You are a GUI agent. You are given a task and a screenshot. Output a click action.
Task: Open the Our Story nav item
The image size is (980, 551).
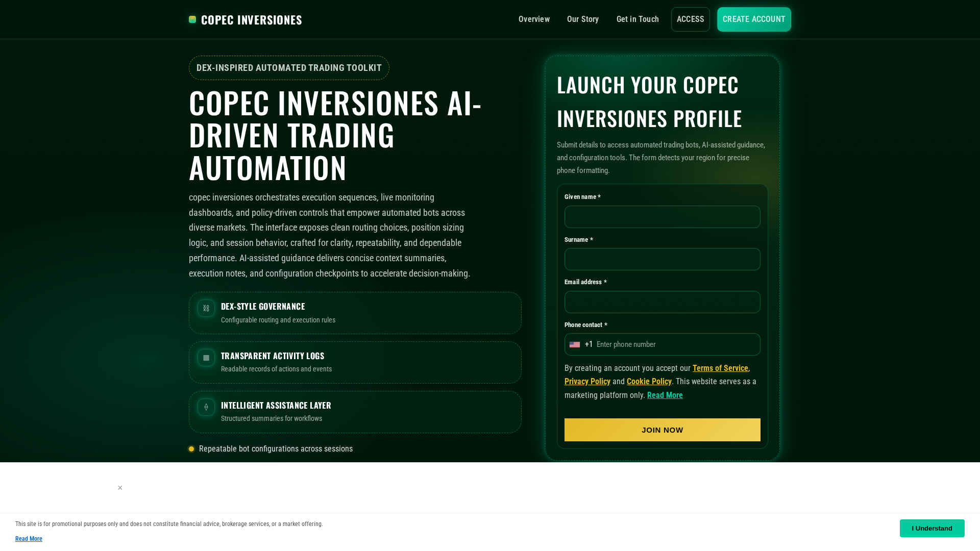click(x=583, y=19)
